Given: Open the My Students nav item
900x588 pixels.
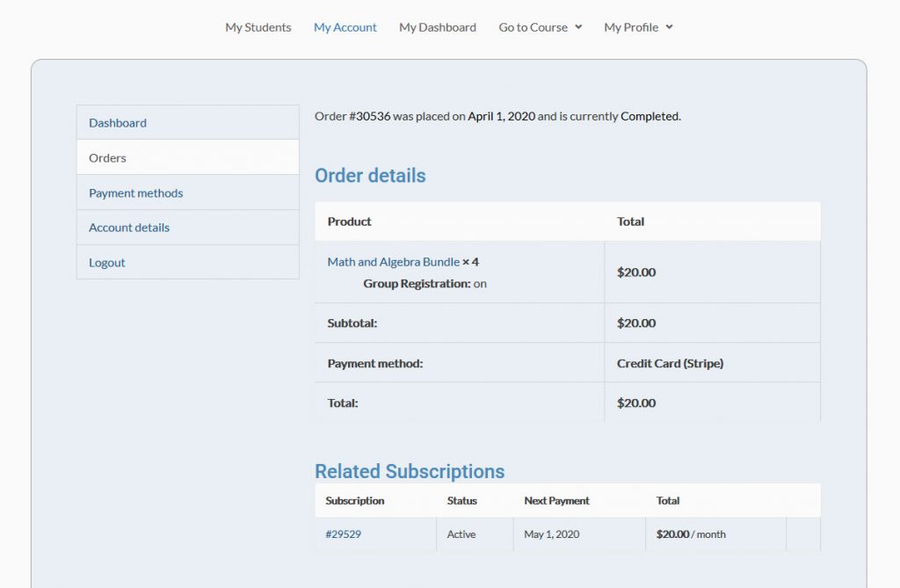Looking at the screenshot, I should click(x=258, y=27).
